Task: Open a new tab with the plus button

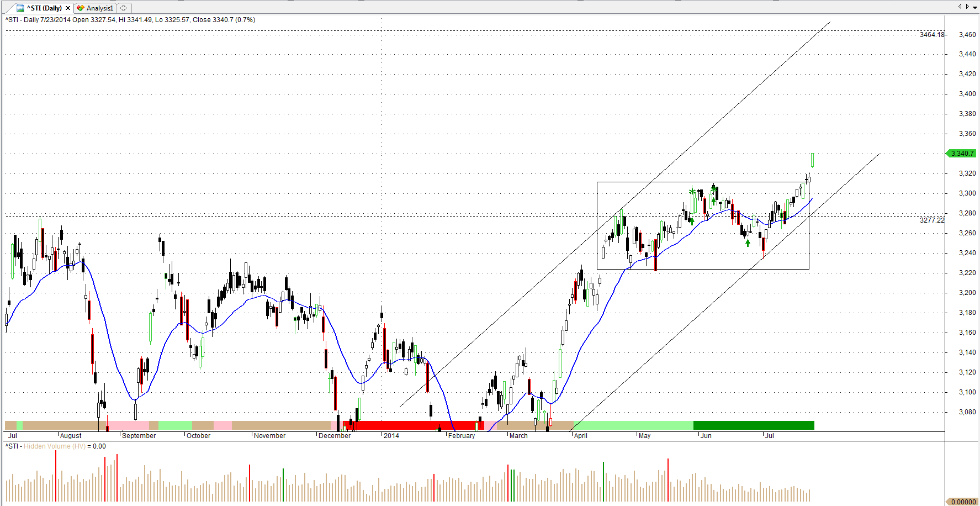Action: click(x=124, y=8)
